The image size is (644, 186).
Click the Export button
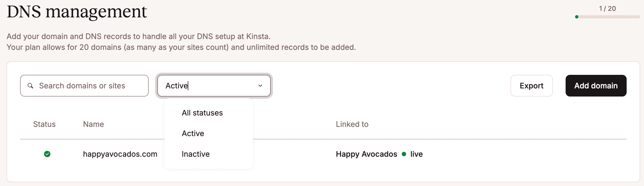531,86
